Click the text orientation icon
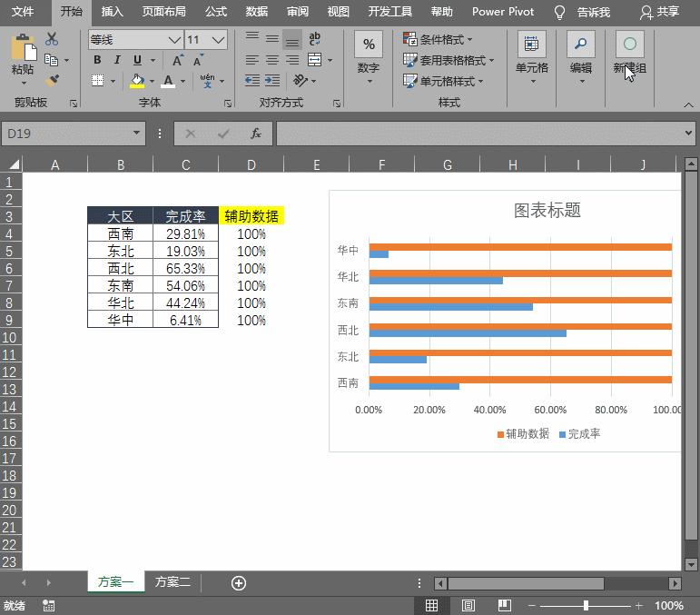 pyautogui.click(x=300, y=80)
